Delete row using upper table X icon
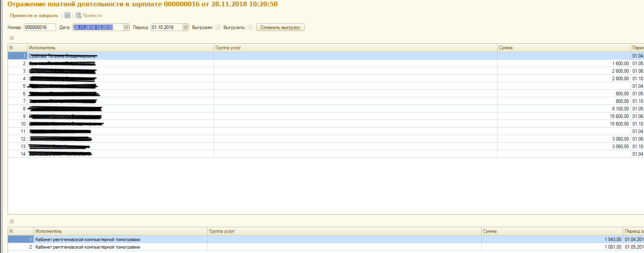The image size is (644, 253). [12, 38]
